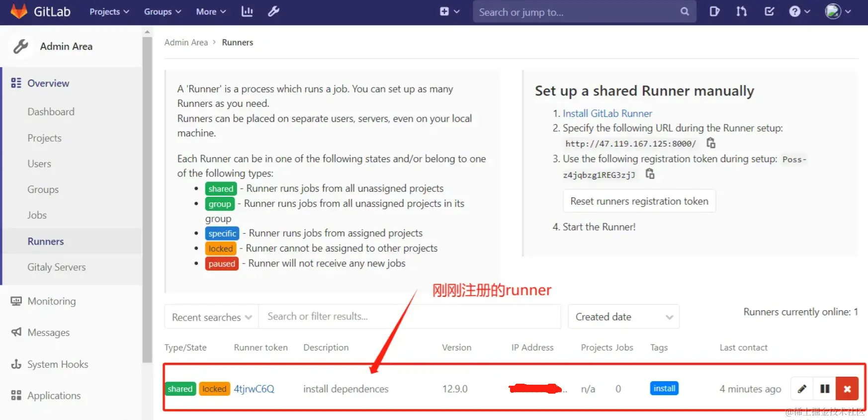Click Reset runners registration token
The height and width of the screenshot is (420, 868).
pos(639,201)
